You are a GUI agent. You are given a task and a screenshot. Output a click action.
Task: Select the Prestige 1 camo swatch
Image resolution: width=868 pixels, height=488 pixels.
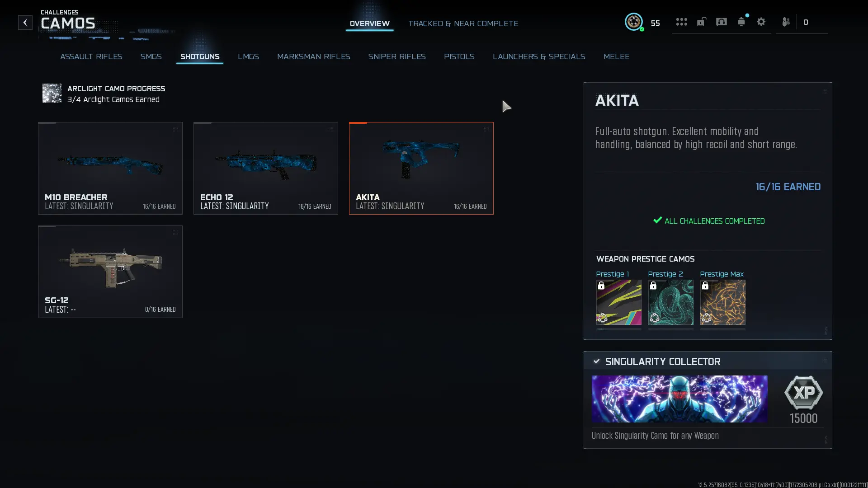pyautogui.click(x=618, y=302)
